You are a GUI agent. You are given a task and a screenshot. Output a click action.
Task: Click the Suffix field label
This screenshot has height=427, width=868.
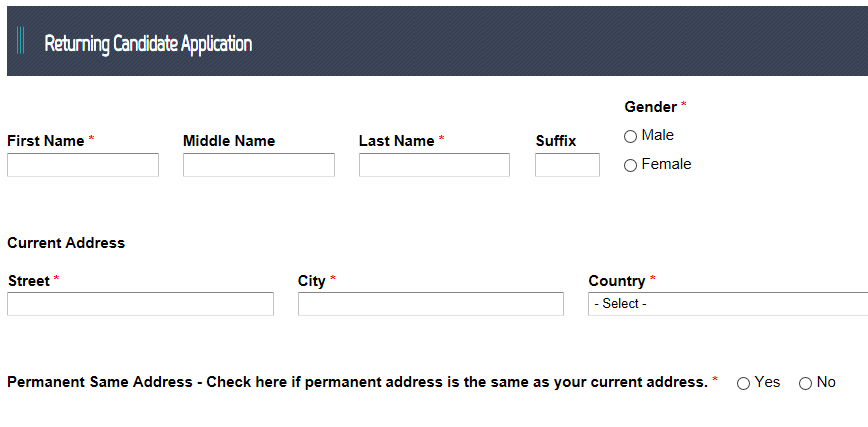click(x=556, y=141)
